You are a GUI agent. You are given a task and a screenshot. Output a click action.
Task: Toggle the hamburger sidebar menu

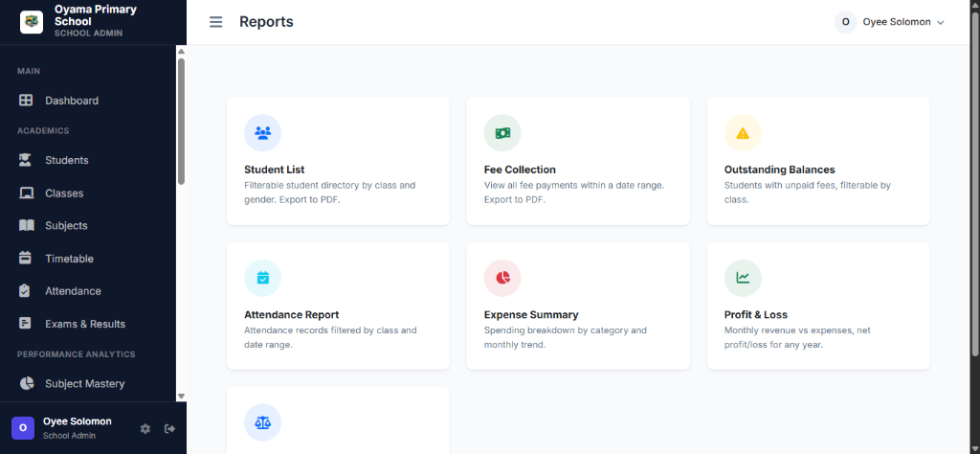pyautogui.click(x=215, y=22)
